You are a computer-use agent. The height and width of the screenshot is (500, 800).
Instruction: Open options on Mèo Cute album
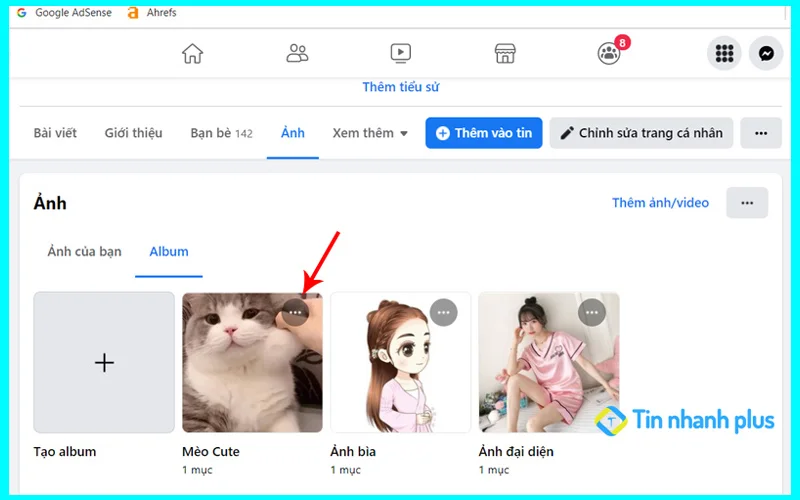tap(295, 312)
